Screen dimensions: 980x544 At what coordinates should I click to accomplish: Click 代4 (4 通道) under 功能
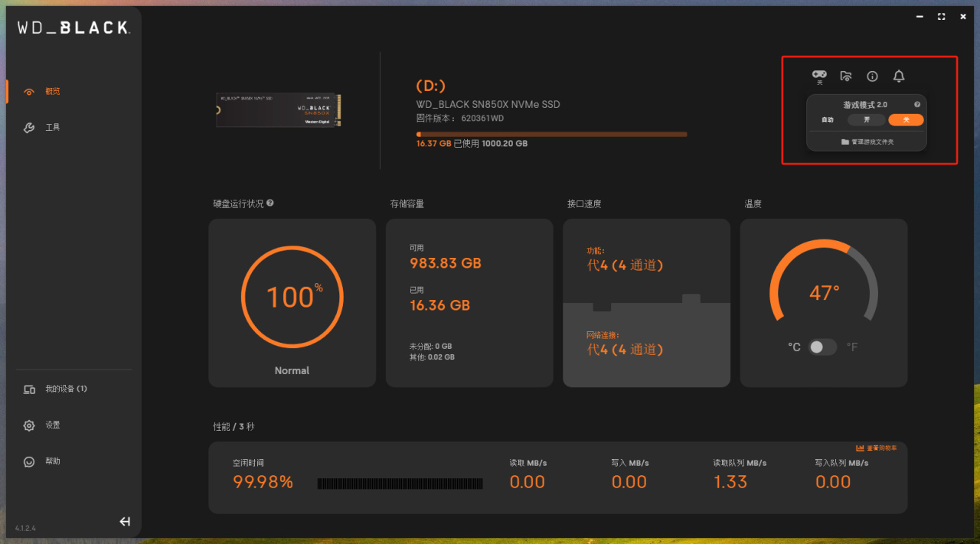[x=625, y=265]
